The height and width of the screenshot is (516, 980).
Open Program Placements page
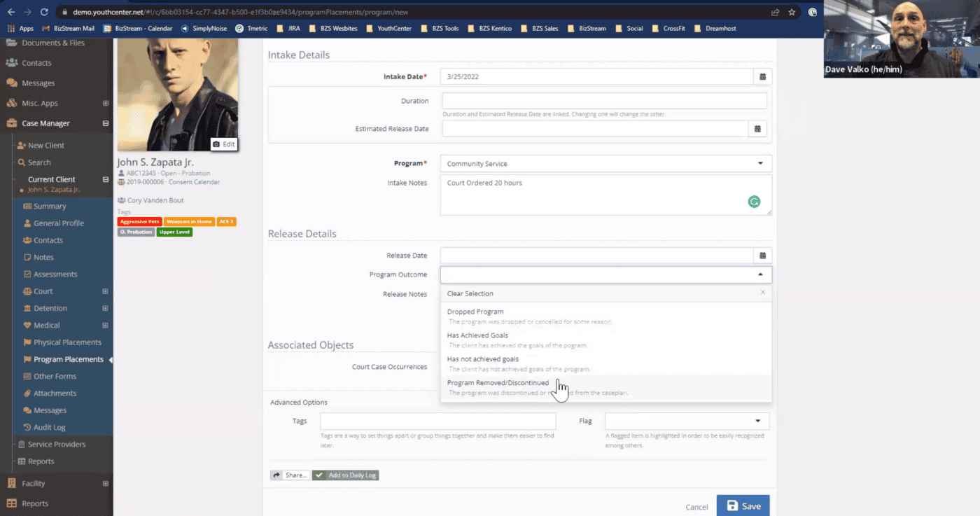68,359
